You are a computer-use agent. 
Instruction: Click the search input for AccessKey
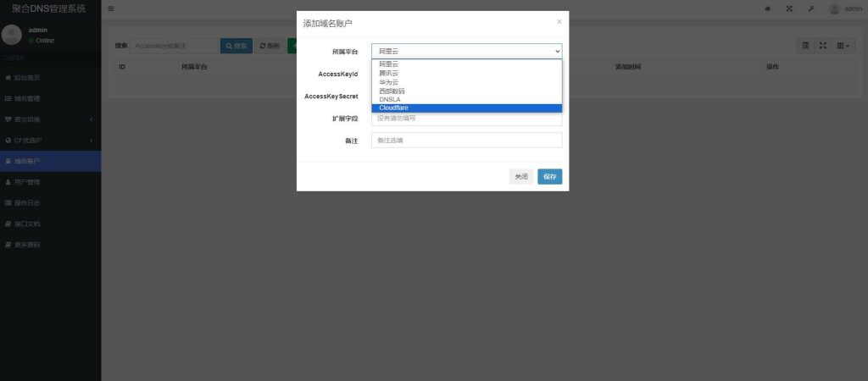pos(175,46)
